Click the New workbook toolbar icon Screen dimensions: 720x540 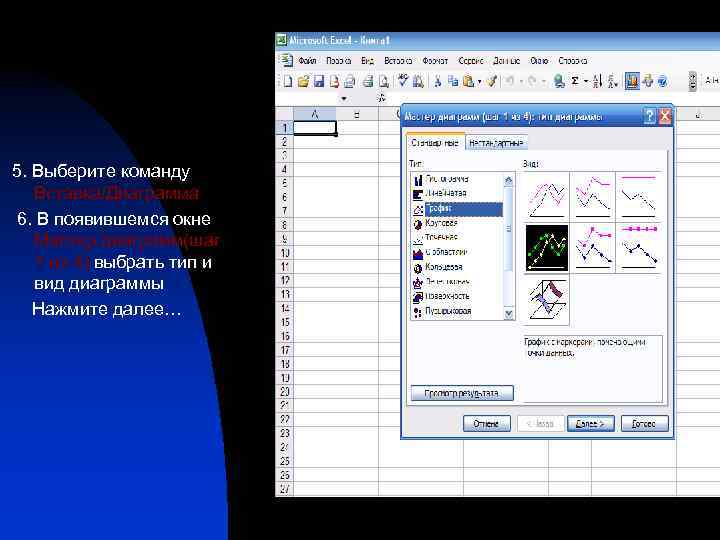coord(288,81)
